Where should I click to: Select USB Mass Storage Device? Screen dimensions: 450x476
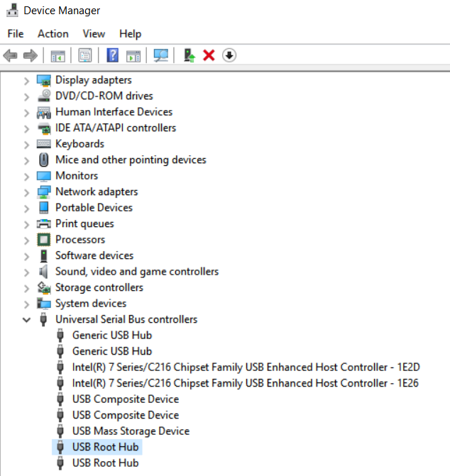pyautogui.click(x=131, y=431)
